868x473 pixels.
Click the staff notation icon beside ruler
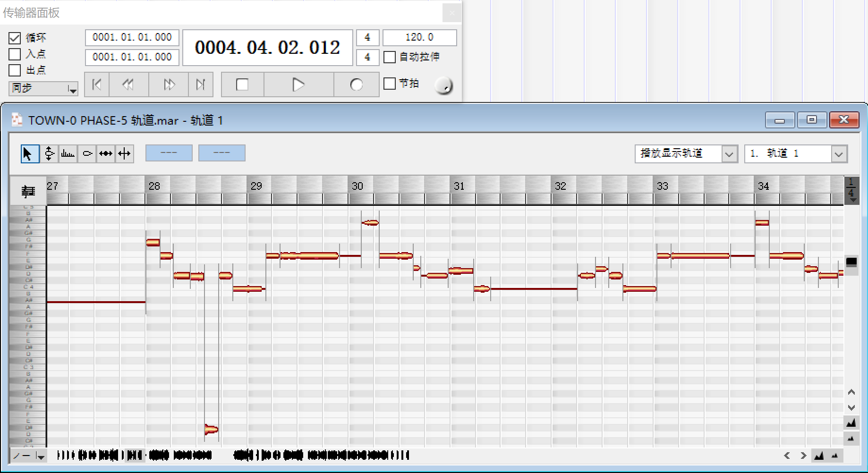28,191
